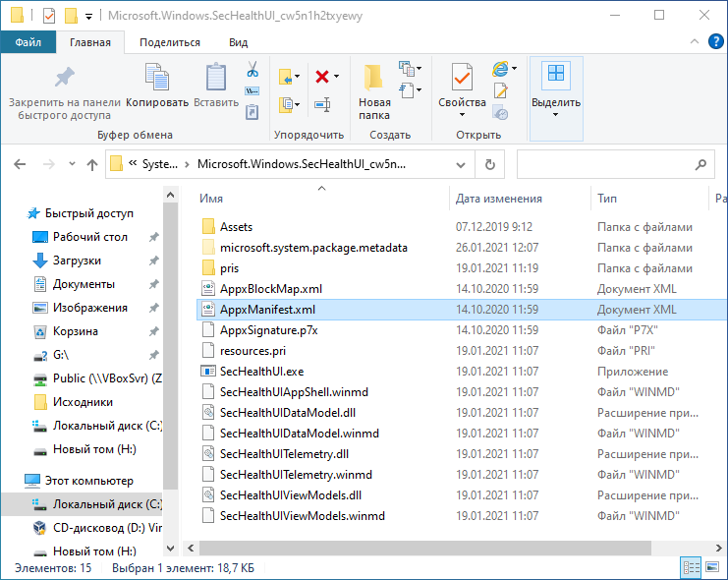The height and width of the screenshot is (580, 728).
Task: Click the red X Delete icon
Action: click(322, 77)
